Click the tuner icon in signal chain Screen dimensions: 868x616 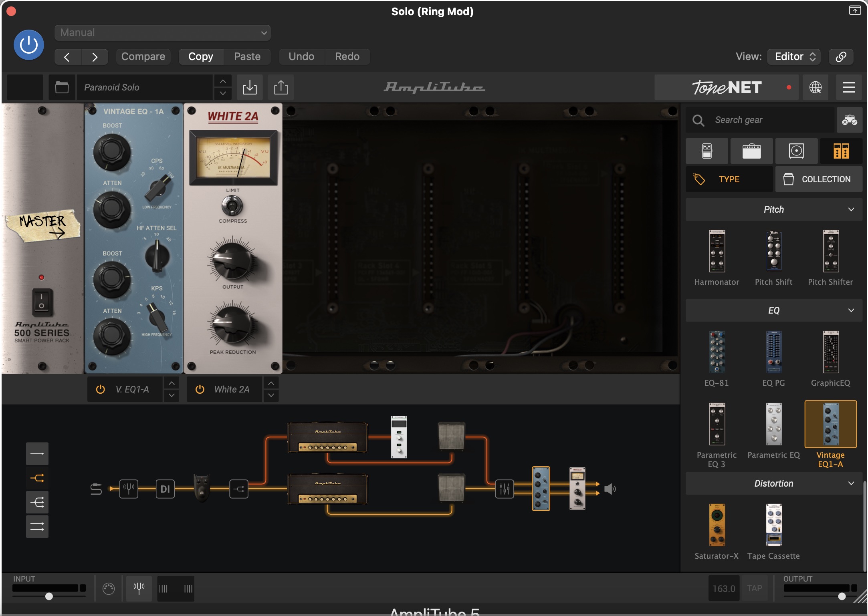[x=129, y=489]
